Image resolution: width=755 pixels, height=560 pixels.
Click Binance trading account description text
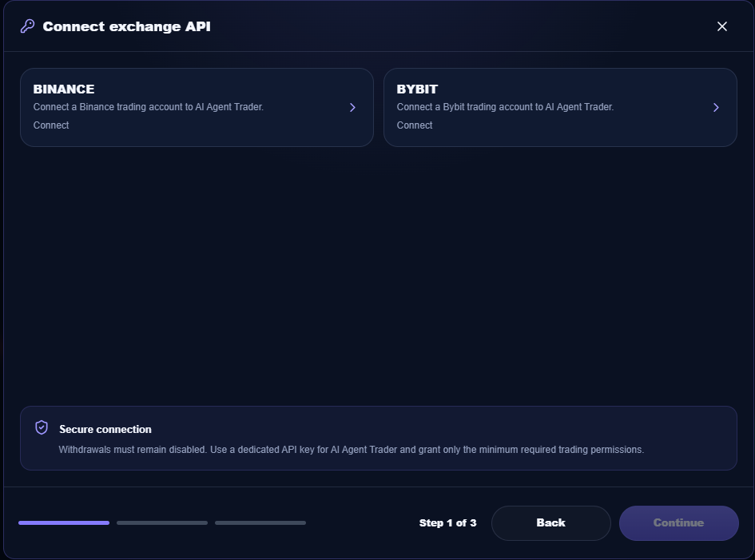pos(149,107)
